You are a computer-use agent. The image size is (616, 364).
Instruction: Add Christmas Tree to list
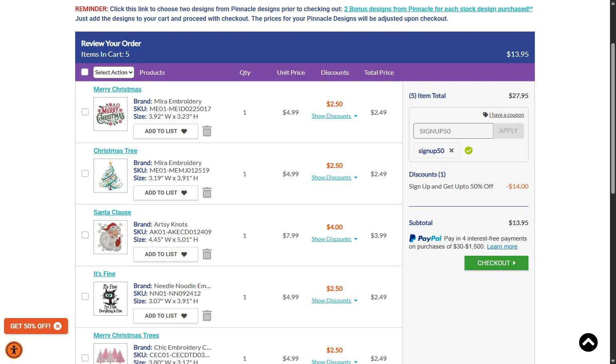[166, 193]
